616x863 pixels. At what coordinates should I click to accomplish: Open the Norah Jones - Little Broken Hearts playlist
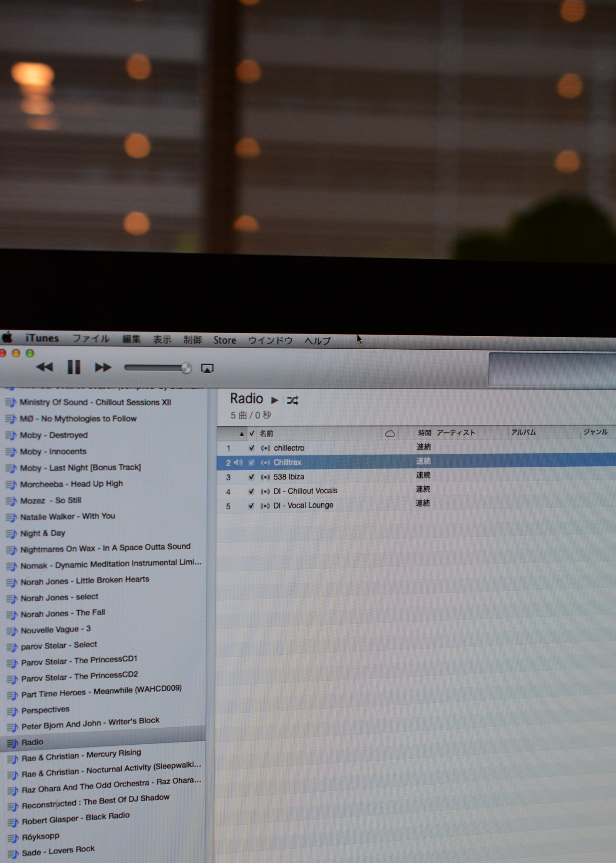(85, 581)
